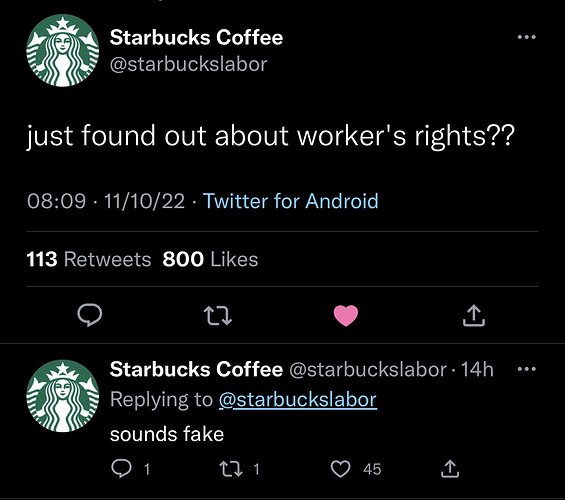
Task: Unlike the main tweet via pink heart
Action: [346, 316]
